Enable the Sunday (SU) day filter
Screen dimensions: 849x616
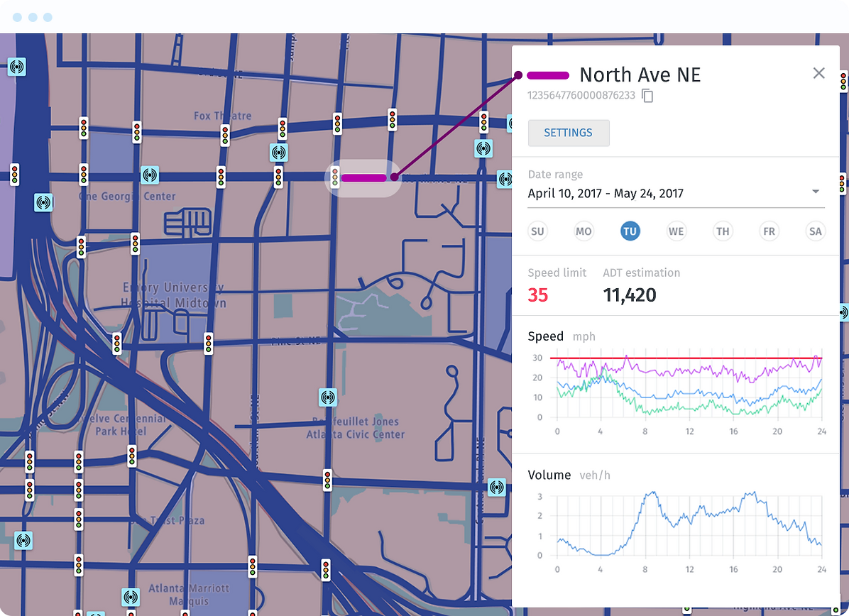pos(537,231)
